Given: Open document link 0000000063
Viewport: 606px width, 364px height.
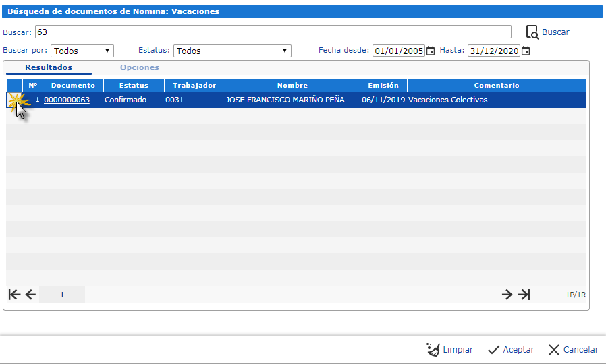Looking at the screenshot, I should 67,100.
